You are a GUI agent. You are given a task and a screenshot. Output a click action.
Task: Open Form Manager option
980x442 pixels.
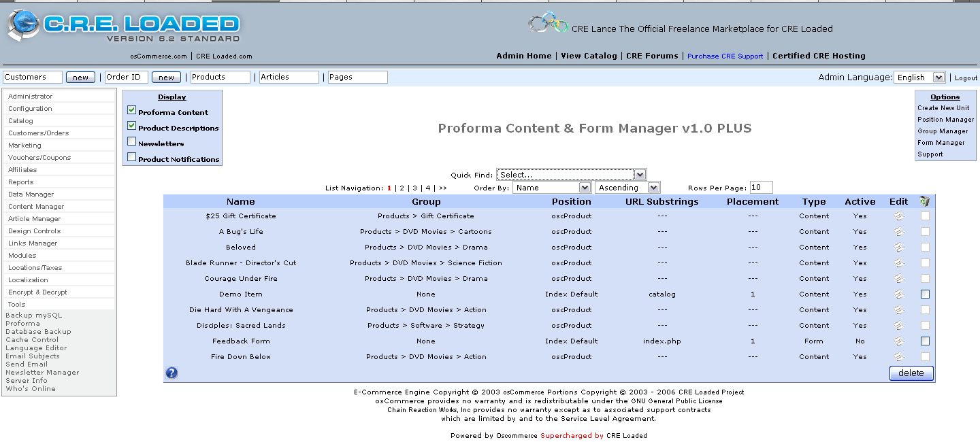coord(941,143)
